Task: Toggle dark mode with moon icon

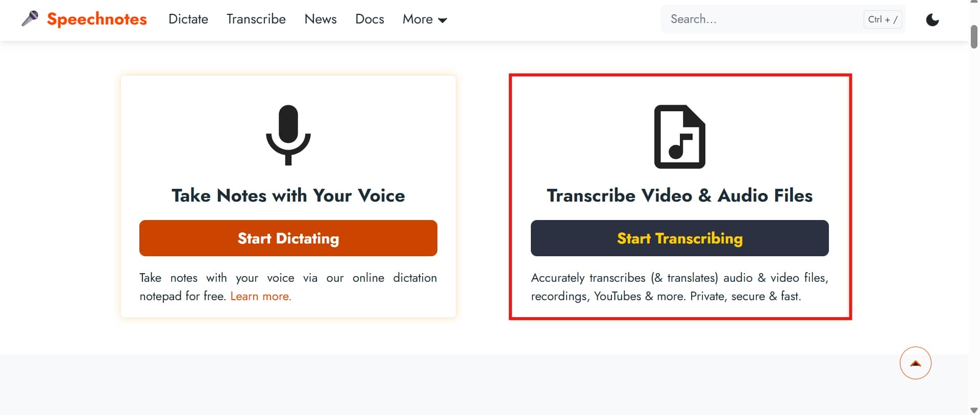Action: (933, 20)
